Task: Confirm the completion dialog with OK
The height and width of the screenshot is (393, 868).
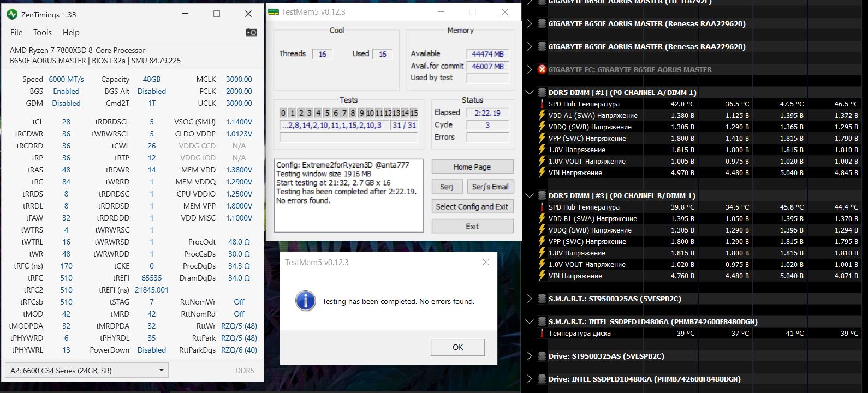Action: click(457, 347)
